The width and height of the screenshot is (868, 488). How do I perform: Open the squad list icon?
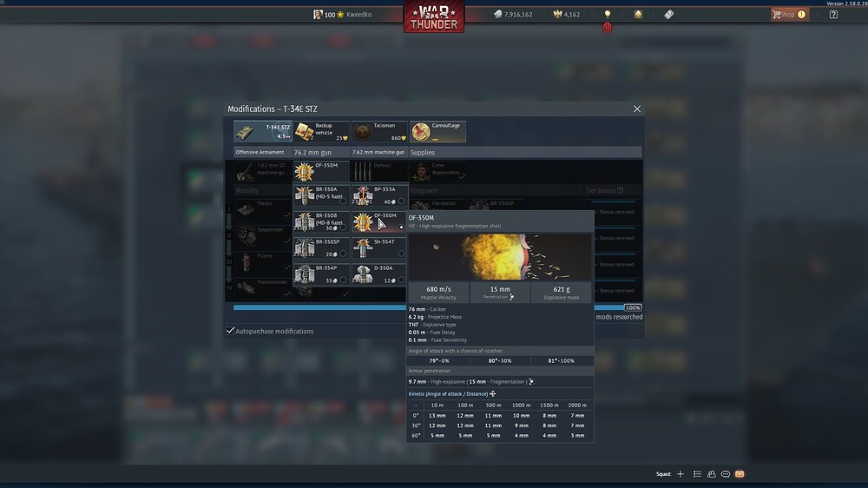[698, 474]
